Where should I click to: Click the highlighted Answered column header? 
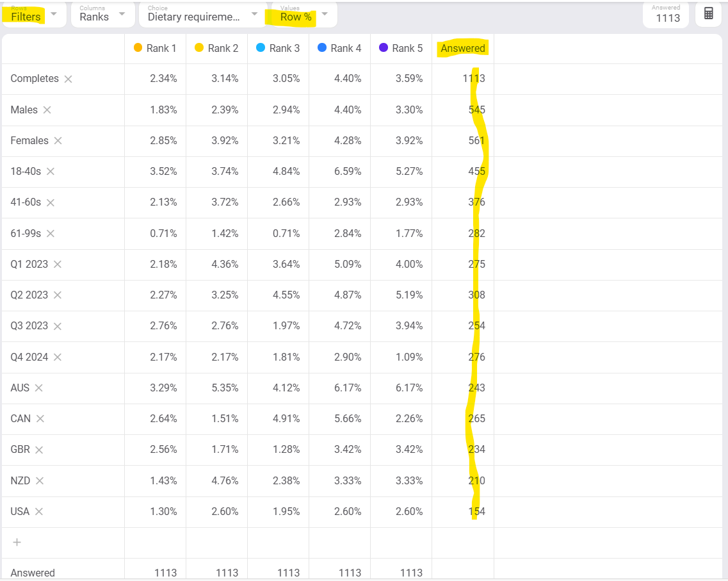462,47
